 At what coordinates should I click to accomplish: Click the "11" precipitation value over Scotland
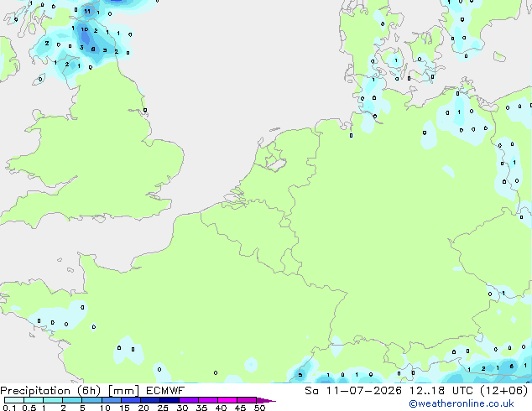[87, 11]
